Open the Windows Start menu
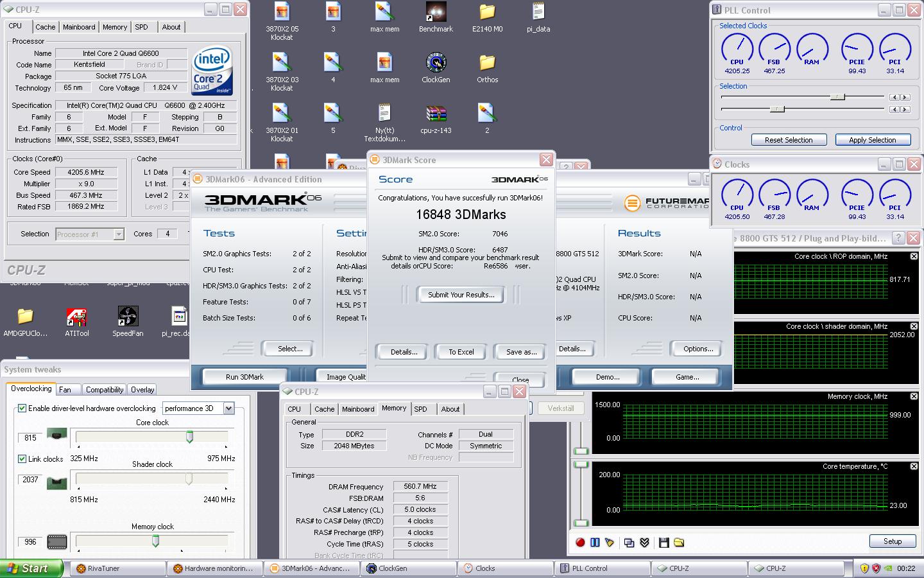 31,568
